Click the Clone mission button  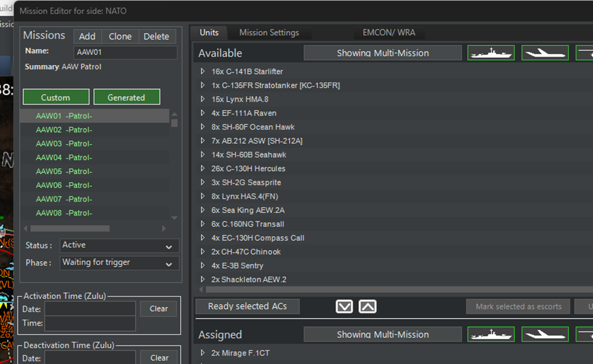tap(120, 36)
